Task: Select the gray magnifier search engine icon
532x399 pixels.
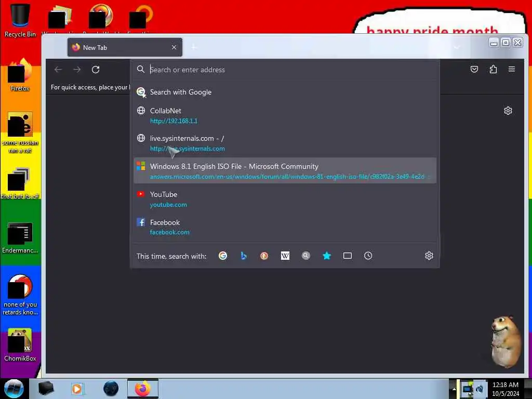Action: 305,256
